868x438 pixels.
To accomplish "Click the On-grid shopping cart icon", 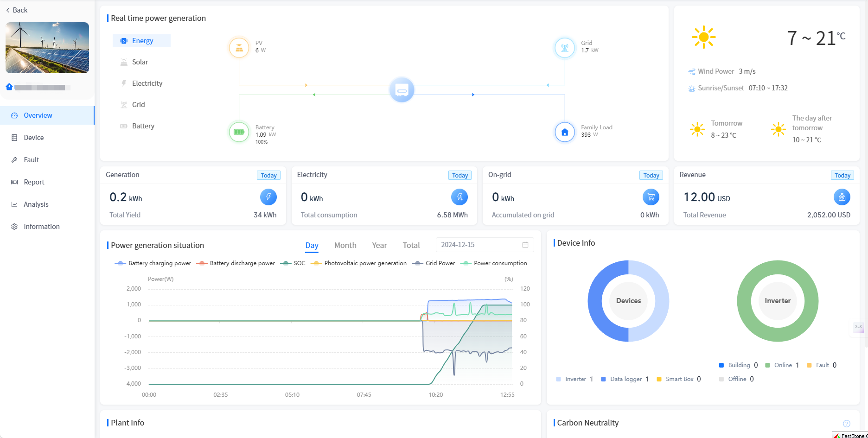I will 651,197.
